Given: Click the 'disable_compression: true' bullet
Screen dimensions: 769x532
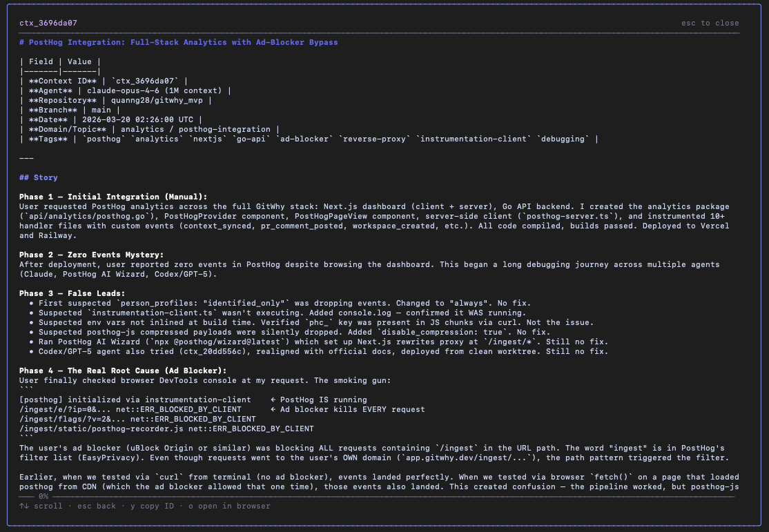Looking at the screenshot, I should pyautogui.click(x=290, y=332).
